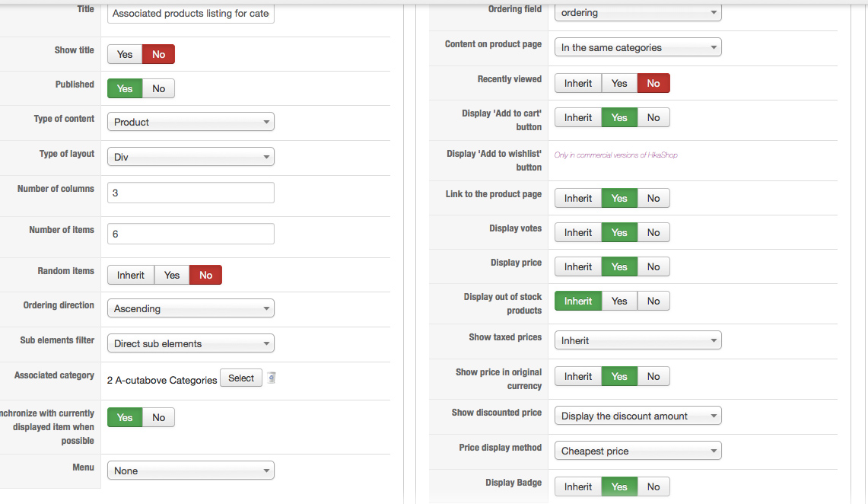
Task: Open the Content on product page dropdown
Action: click(637, 47)
